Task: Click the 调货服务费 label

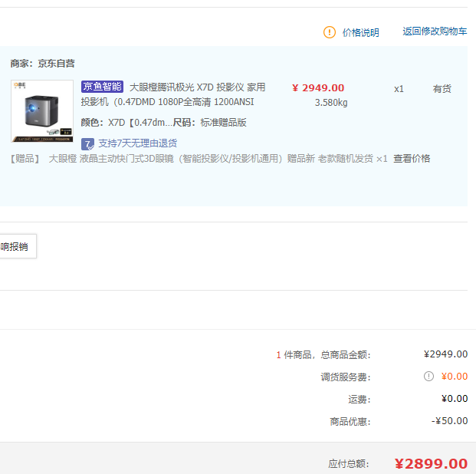Action: pyautogui.click(x=346, y=377)
